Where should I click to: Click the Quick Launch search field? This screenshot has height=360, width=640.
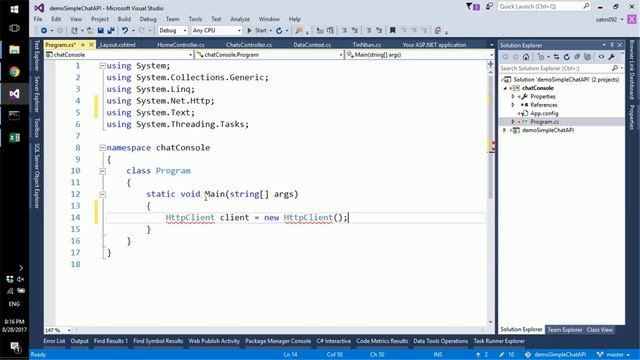coord(544,7)
